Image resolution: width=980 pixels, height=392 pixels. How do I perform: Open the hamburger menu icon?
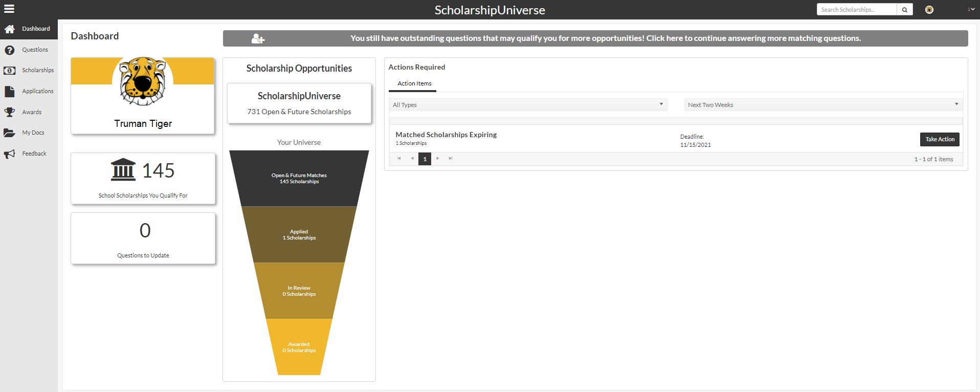(x=9, y=9)
